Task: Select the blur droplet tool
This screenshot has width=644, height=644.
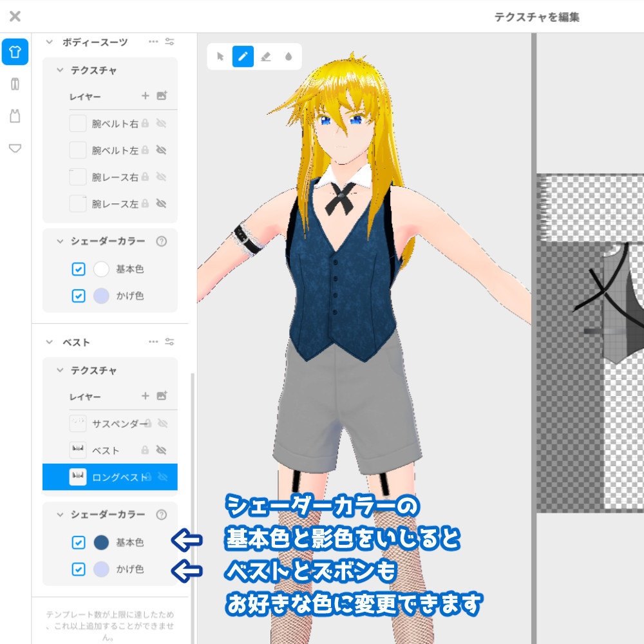Action: click(289, 57)
